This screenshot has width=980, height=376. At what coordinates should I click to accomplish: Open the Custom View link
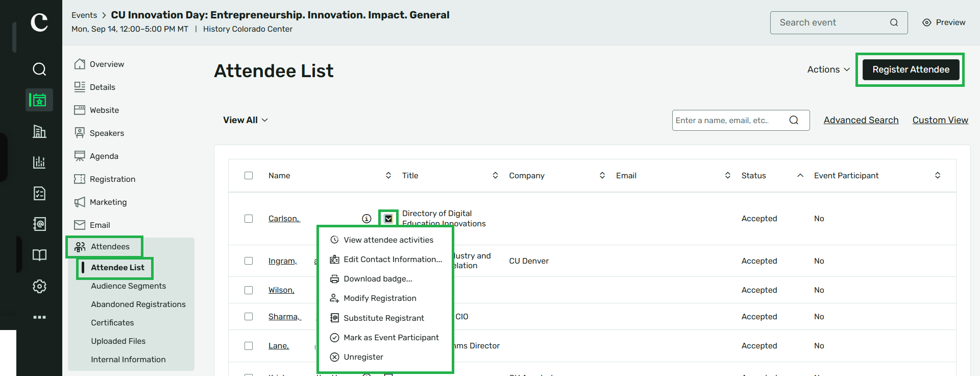tap(940, 120)
